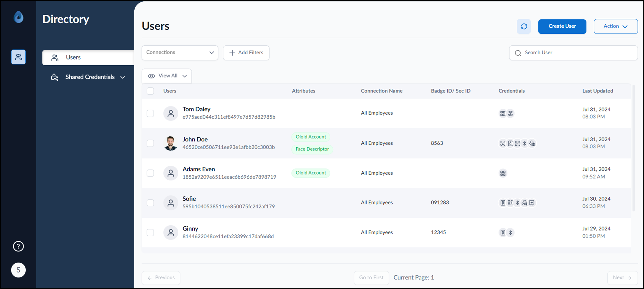The width and height of the screenshot is (644, 289).
Task: Click the Create User button
Action: (562, 26)
